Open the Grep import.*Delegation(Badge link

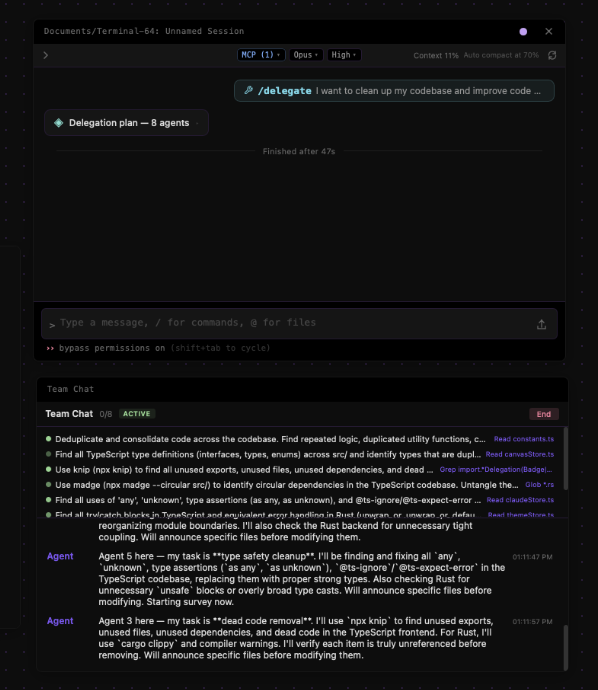point(496,470)
